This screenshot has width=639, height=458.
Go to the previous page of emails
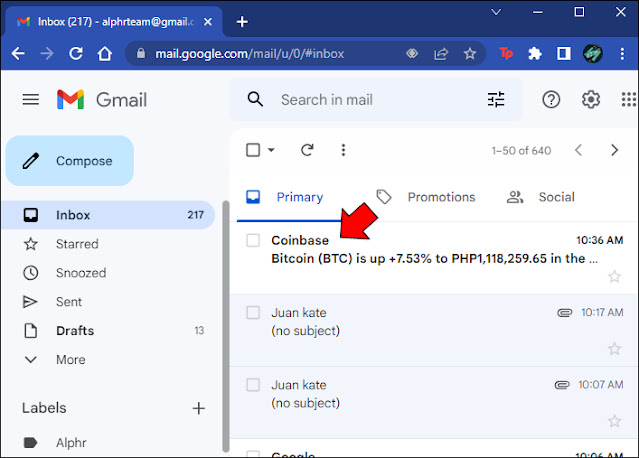pos(578,150)
